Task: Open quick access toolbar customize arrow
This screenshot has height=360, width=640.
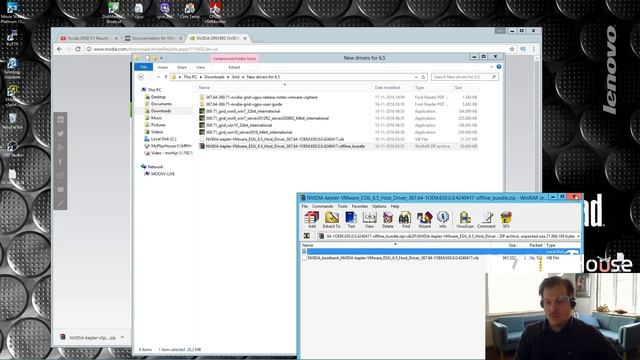Action: (x=162, y=58)
